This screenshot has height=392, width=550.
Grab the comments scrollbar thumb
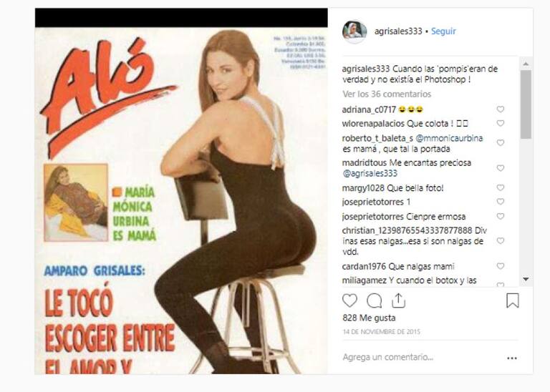pyautogui.click(x=526, y=104)
